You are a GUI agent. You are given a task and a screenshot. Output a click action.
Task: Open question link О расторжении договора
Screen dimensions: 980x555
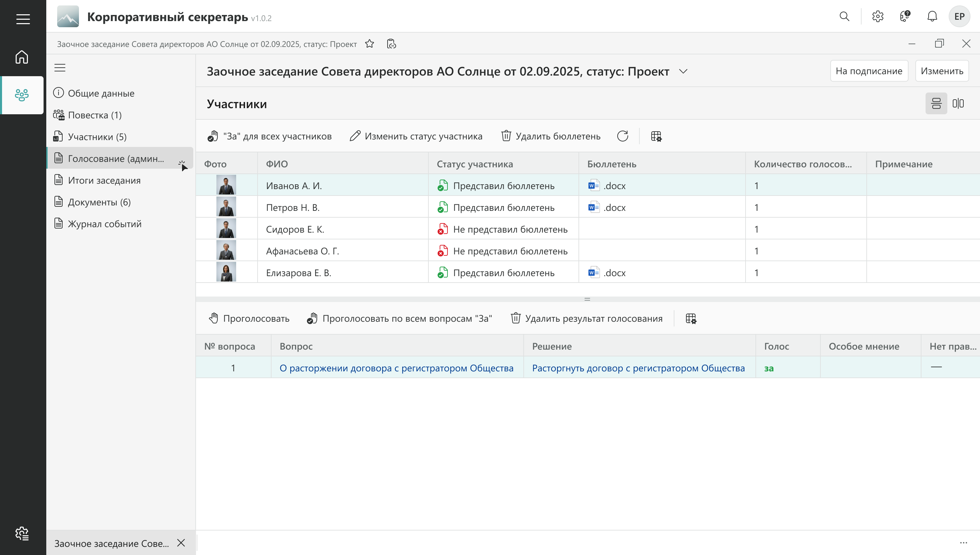click(396, 368)
